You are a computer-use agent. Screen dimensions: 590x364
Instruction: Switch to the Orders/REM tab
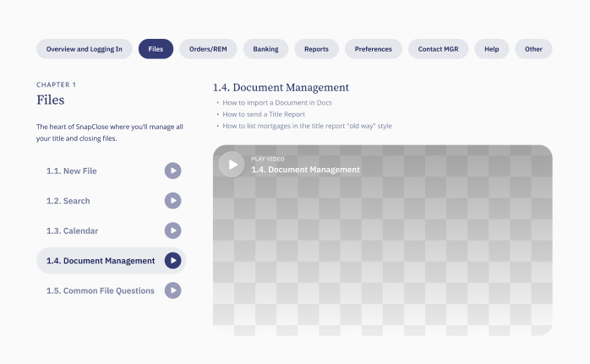tap(208, 49)
